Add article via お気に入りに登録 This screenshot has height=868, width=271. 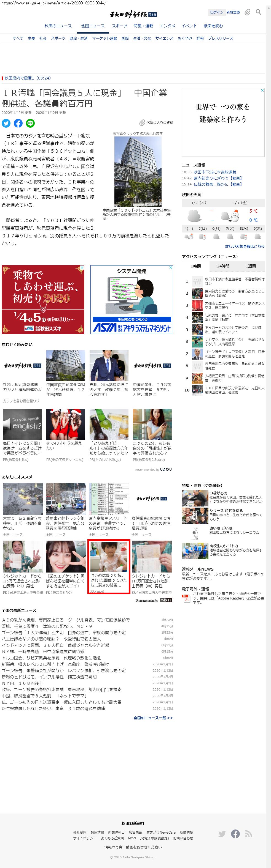pos(157,123)
